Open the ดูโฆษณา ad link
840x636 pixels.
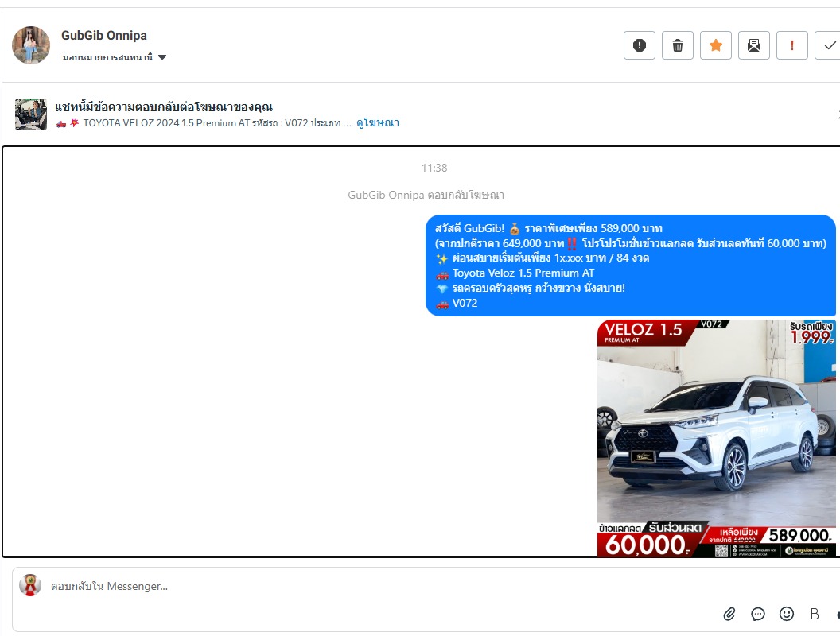(x=378, y=122)
